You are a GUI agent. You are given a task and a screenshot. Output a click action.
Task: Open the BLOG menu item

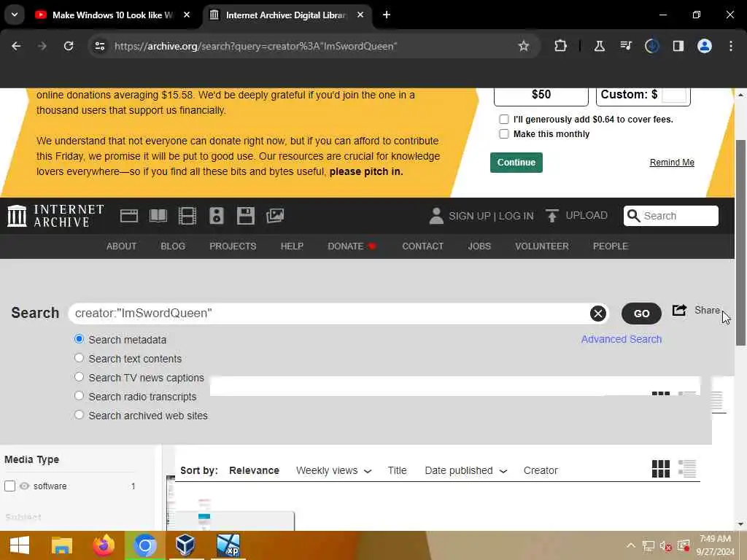173,246
